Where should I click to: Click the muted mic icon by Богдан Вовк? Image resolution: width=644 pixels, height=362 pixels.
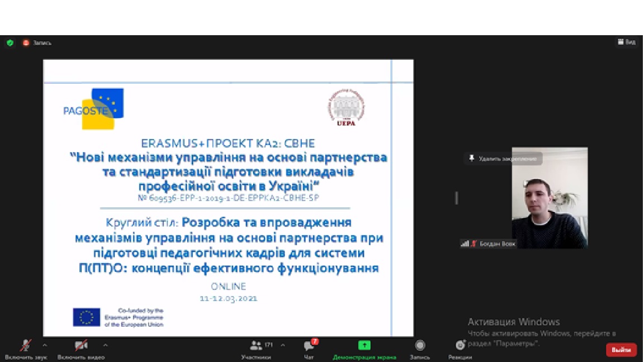pos(473,244)
